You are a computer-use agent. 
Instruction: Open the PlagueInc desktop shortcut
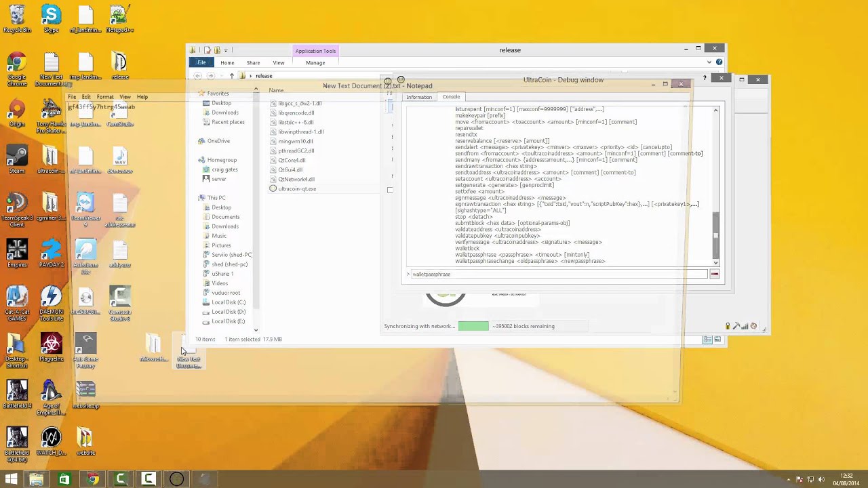click(x=51, y=348)
